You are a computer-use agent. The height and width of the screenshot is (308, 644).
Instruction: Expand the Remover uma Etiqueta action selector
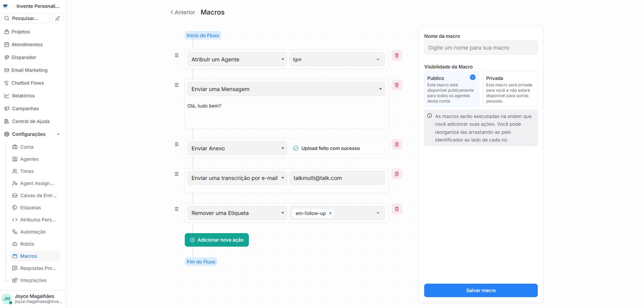click(237, 213)
